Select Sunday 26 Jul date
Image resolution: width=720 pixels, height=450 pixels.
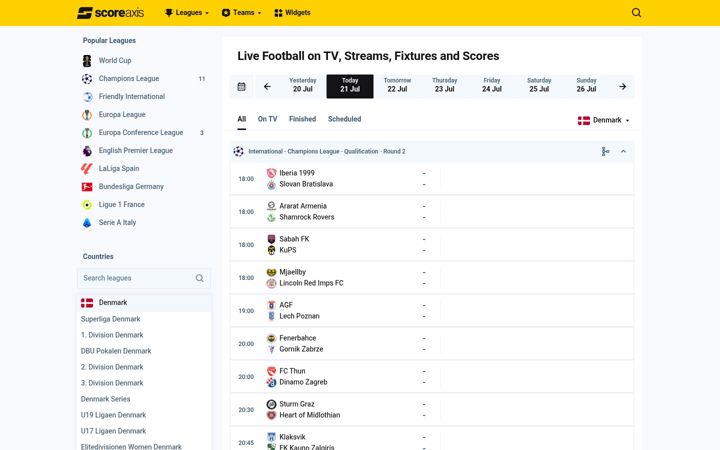(586, 86)
